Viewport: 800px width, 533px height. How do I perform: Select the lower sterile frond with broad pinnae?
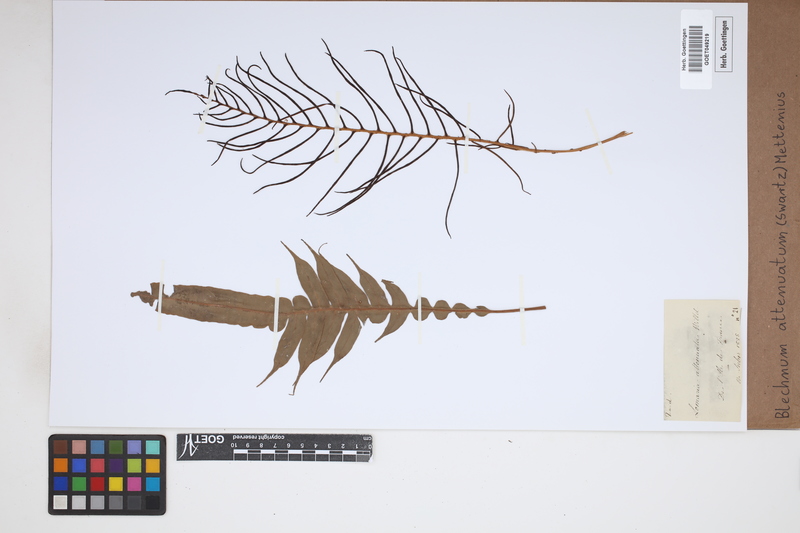pos(320,310)
